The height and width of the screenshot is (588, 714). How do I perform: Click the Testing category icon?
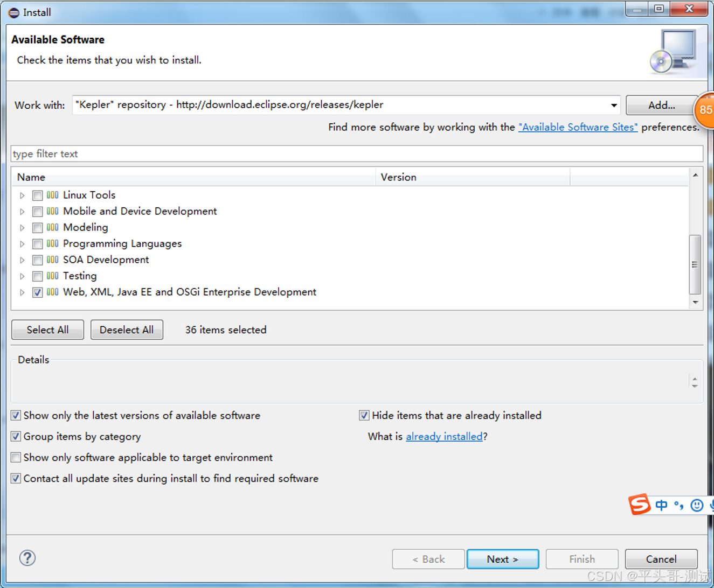coord(52,276)
